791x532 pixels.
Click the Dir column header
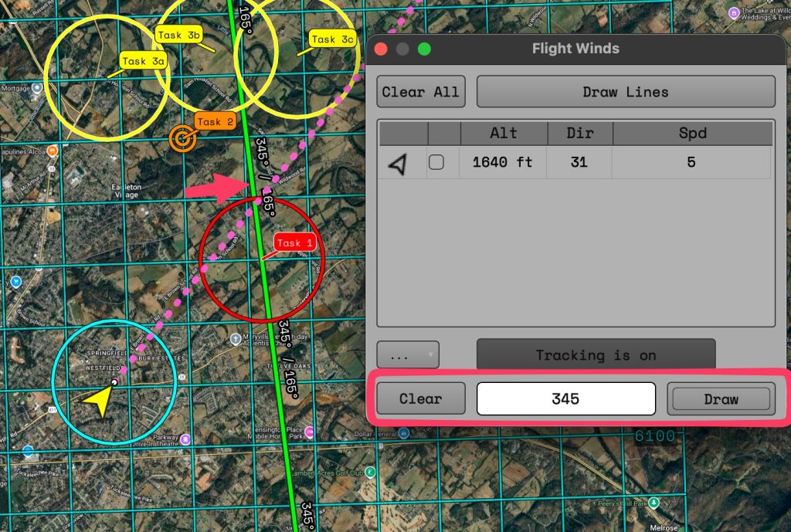(x=579, y=133)
